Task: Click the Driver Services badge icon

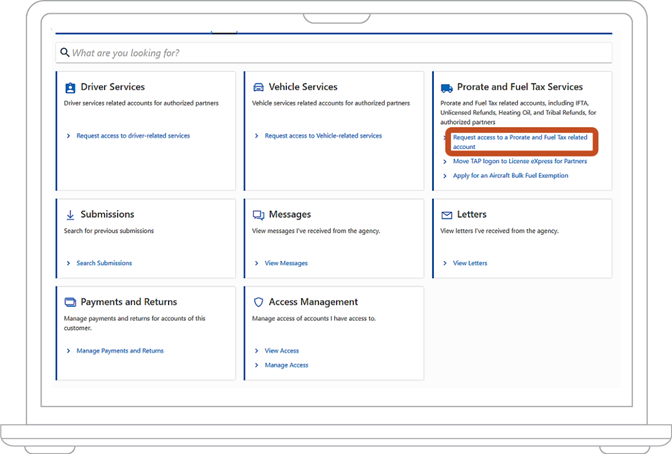Action: [x=70, y=87]
